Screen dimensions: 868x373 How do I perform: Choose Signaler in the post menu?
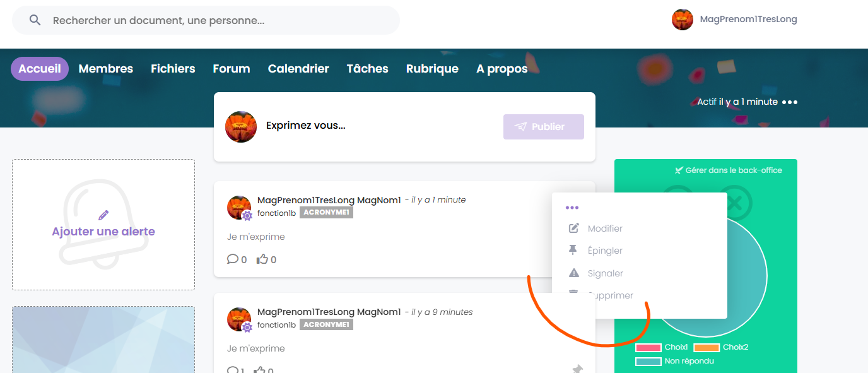[x=605, y=273]
